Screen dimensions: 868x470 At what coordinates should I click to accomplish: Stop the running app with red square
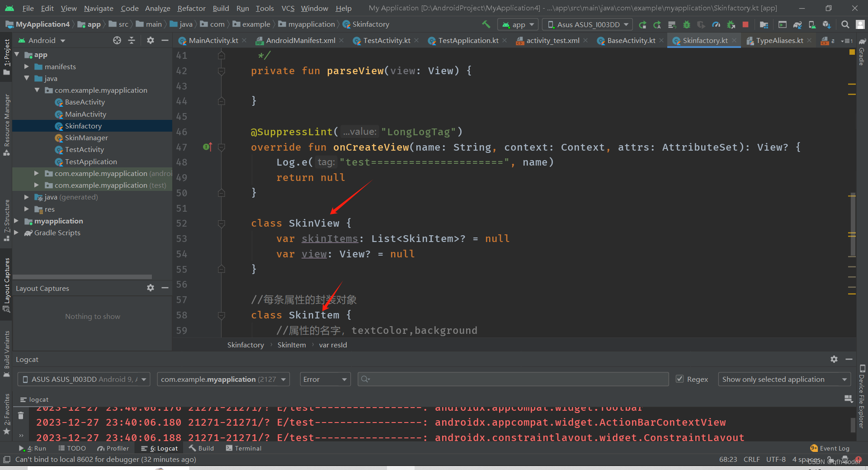coord(745,24)
